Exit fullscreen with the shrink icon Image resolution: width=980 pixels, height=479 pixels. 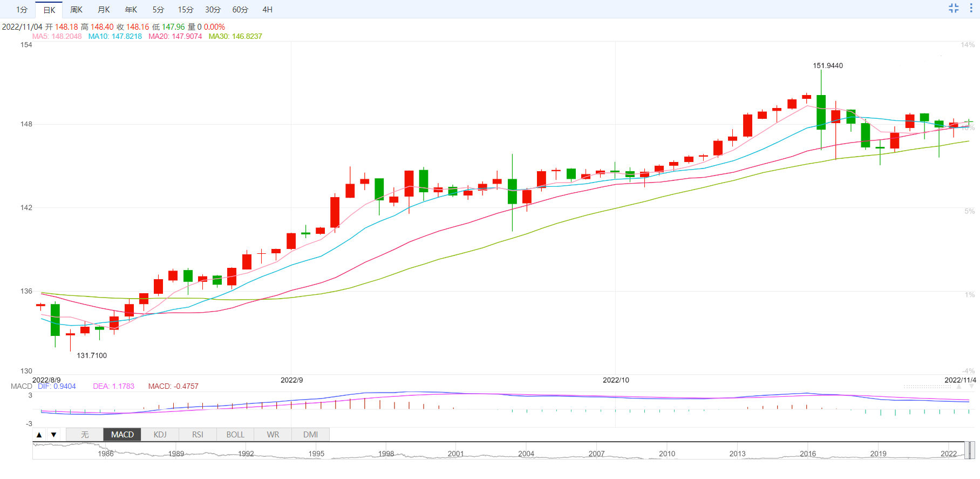click(954, 8)
